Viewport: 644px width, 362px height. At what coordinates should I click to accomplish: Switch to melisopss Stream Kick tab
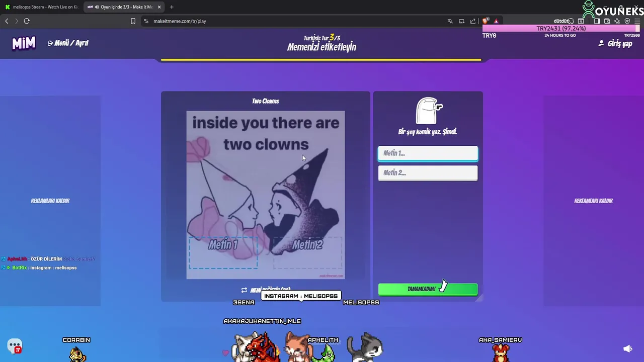point(42,7)
